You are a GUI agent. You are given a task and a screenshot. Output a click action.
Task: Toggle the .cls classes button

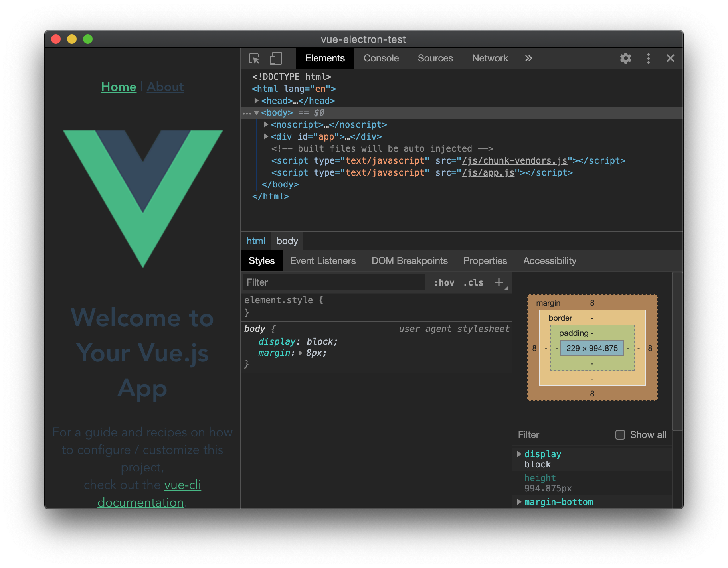[x=473, y=282]
